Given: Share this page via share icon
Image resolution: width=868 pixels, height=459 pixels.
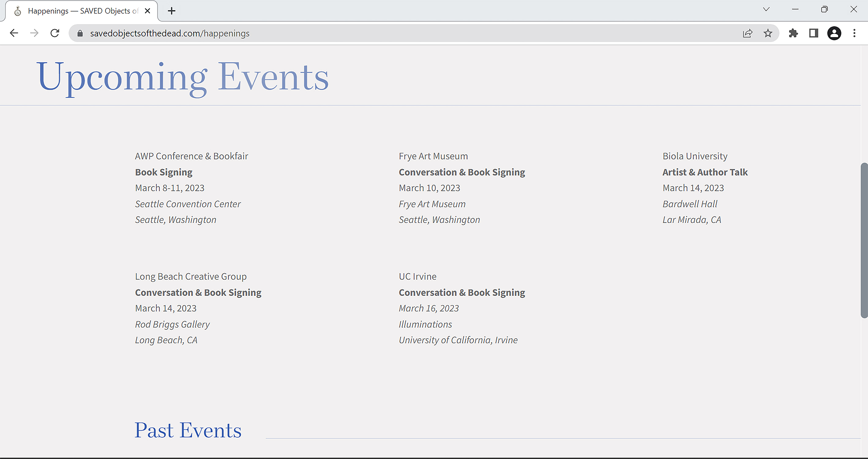Looking at the screenshot, I should tap(747, 33).
